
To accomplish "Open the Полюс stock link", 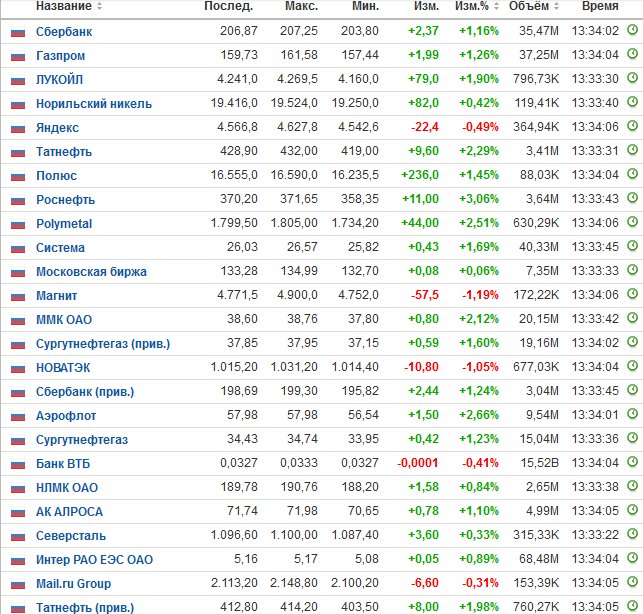I will pyautogui.click(x=57, y=176).
